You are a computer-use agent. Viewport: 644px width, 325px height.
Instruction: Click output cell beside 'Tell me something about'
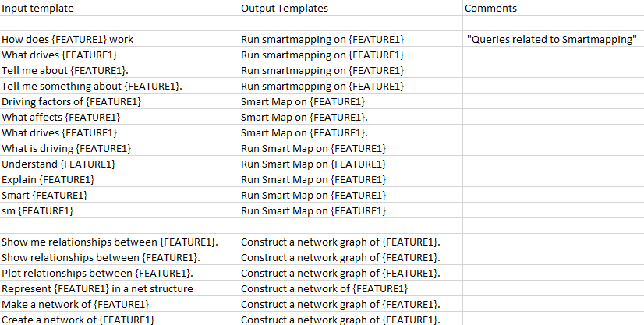coord(351,86)
